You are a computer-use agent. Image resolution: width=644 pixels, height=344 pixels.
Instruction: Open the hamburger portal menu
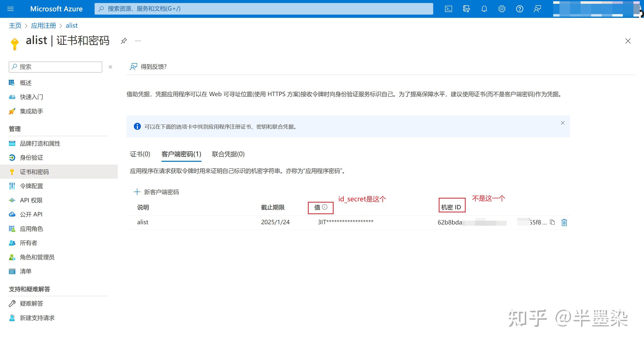tap(11, 9)
